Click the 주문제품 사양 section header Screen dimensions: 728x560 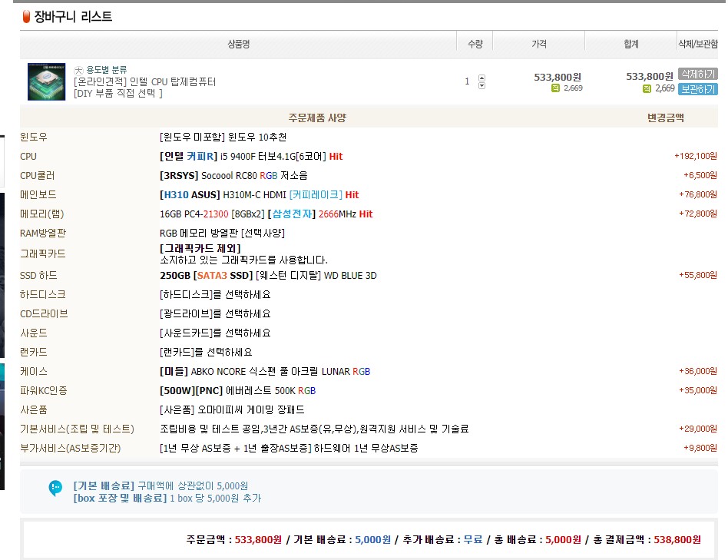(x=317, y=118)
